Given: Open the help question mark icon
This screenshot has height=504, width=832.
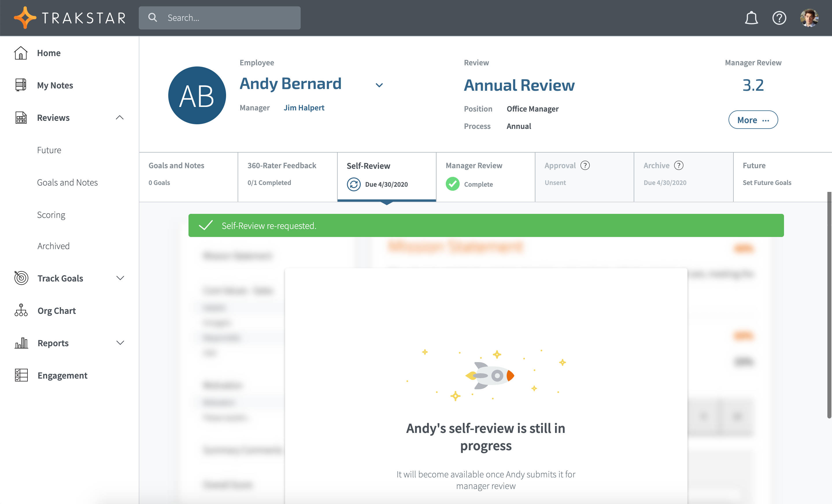Looking at the screenshot, I should [779, 18].
